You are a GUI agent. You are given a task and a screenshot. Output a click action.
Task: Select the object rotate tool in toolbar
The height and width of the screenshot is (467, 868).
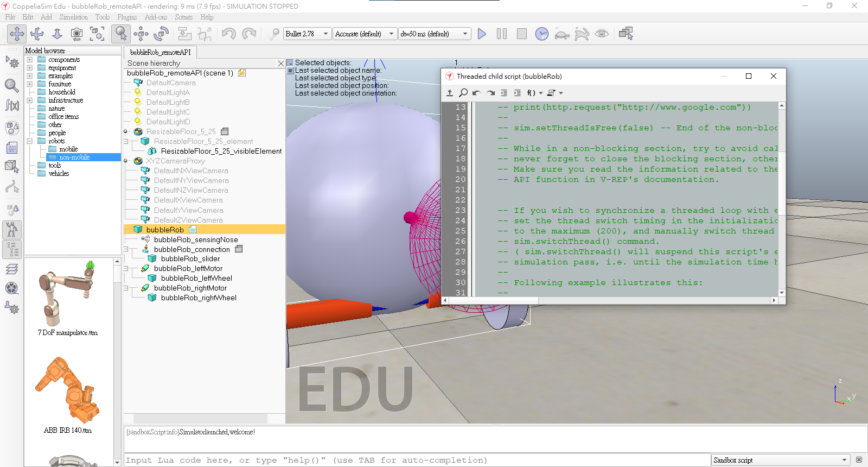(x=161, y=34)
